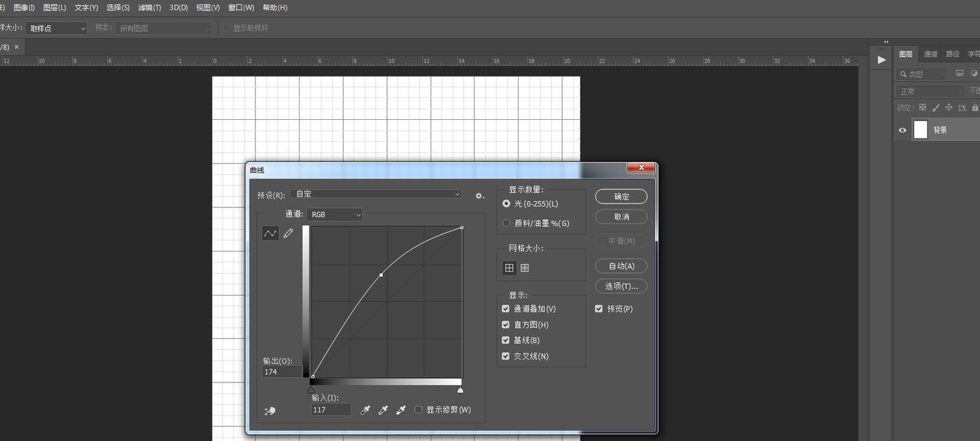The height and width of the screenshot is (441, 980).
Task: Pick the white point eyedropper
Action: [401, 410]
